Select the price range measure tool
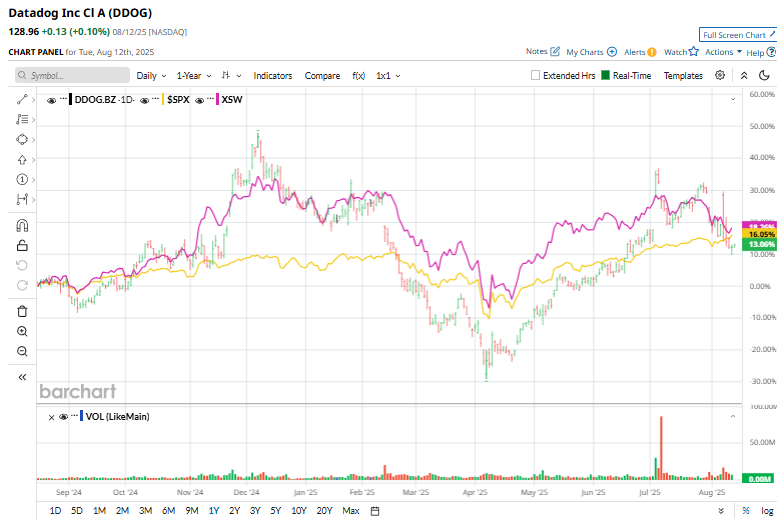 tap(22, 199)
